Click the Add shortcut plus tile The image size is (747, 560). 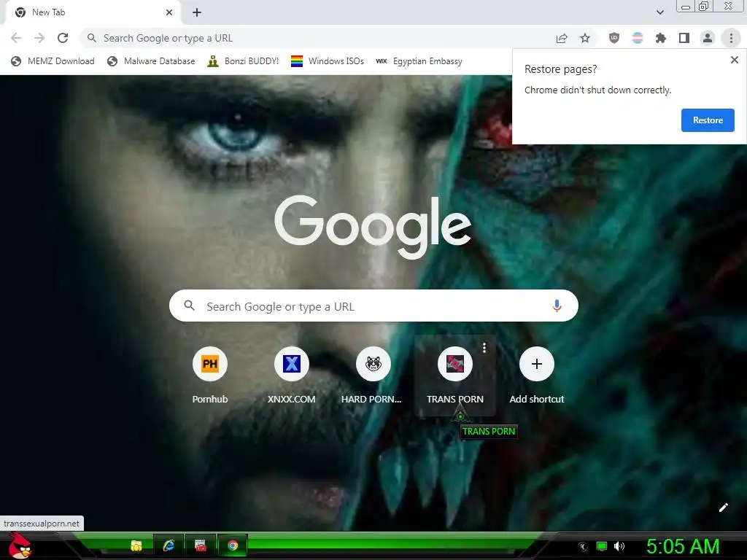click(537, 375)
